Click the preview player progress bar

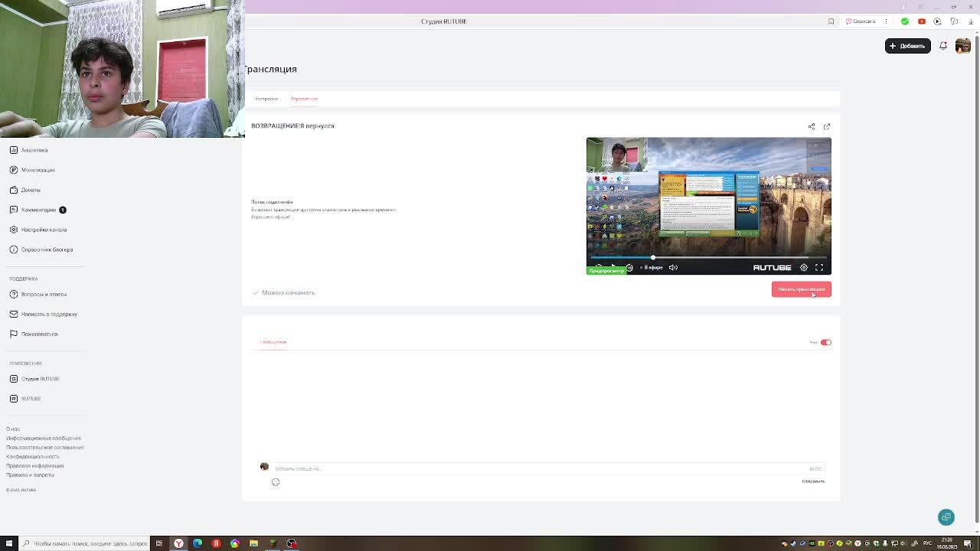tap(708, 258)
